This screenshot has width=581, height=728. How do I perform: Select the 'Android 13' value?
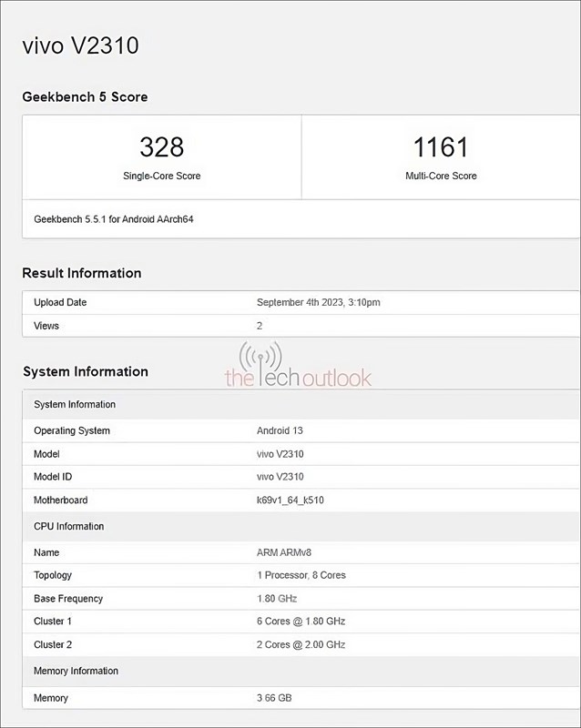(x=280, y=430)
